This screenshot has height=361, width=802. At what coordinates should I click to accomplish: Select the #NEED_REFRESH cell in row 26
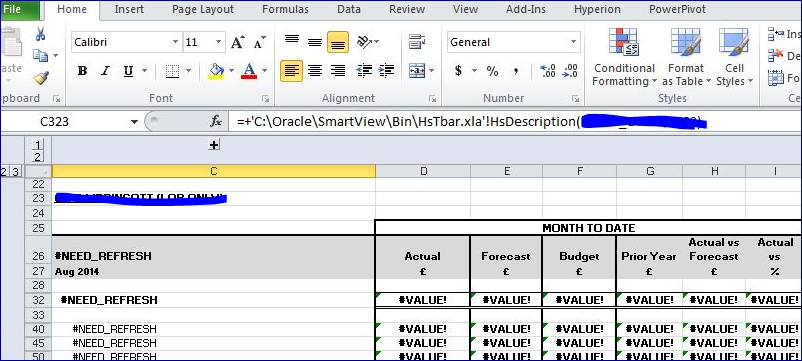click(214, 250)
